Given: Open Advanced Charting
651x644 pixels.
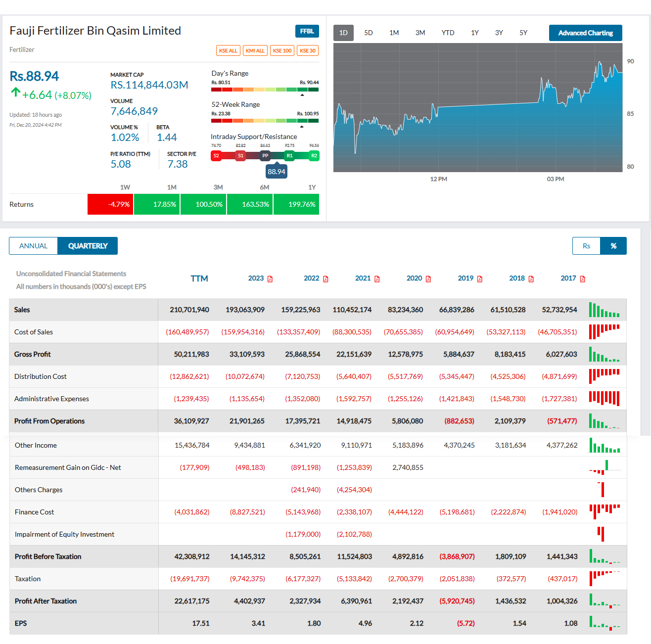Looking at the screenshot, I should tap(586, 33).
